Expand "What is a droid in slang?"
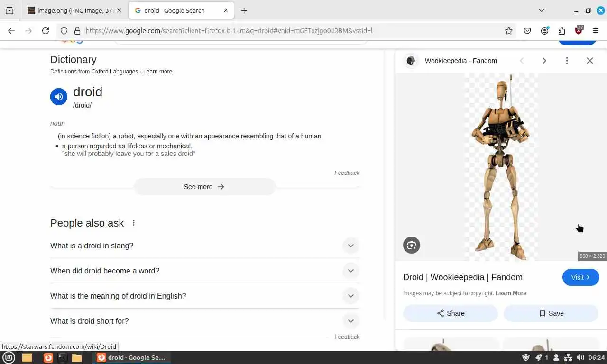This screenshot has height=364, width=607. pyautogui.click(x=205, y=246)
